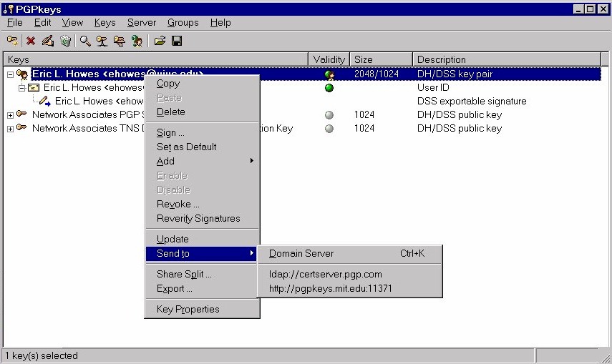
Task: Choose Revoke ... from the context menu
Action: [202, 204]
